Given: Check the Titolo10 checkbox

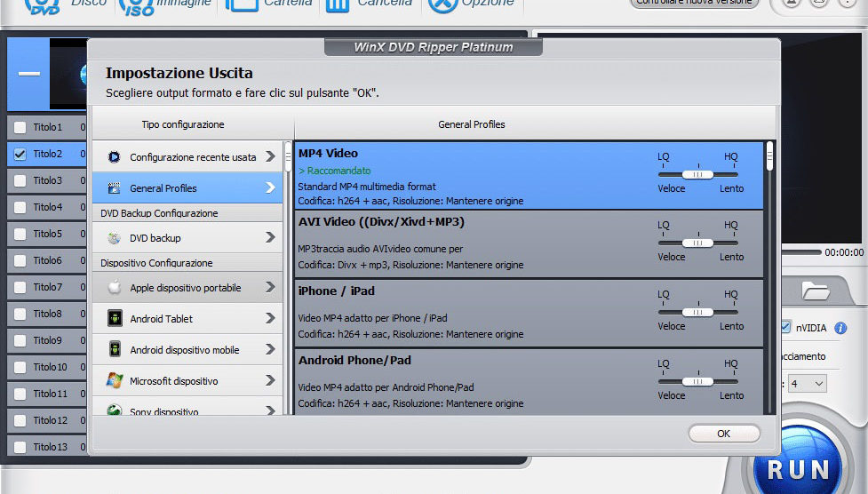Looking at the screenshot, I should 20,367.
